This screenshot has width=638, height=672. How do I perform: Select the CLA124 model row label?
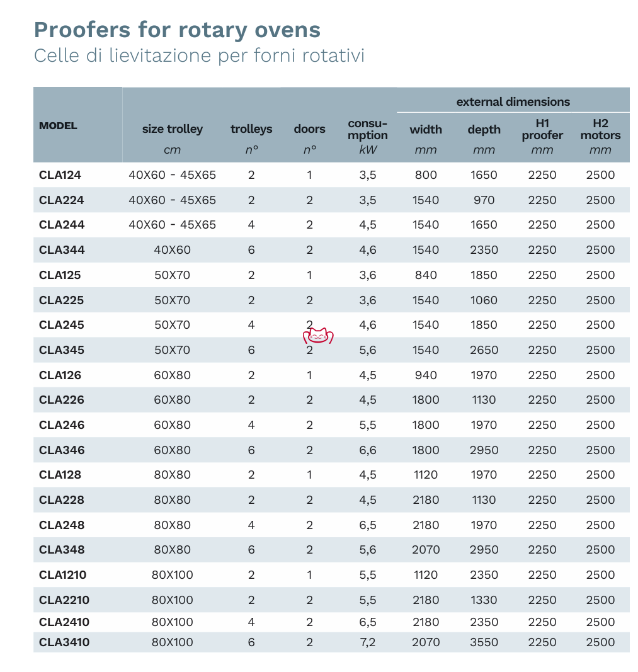[60, 175]
